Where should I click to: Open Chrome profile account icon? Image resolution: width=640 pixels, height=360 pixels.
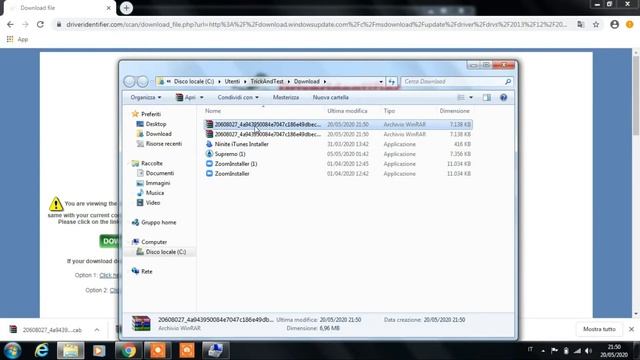click(x=614, y=24)
